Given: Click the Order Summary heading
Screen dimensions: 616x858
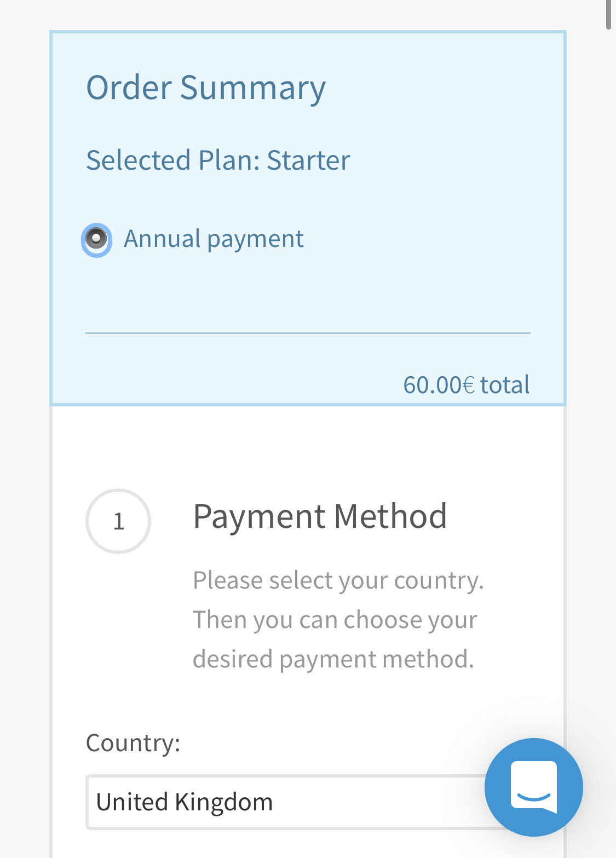Looking at the screenshot, I should point(206,88).
